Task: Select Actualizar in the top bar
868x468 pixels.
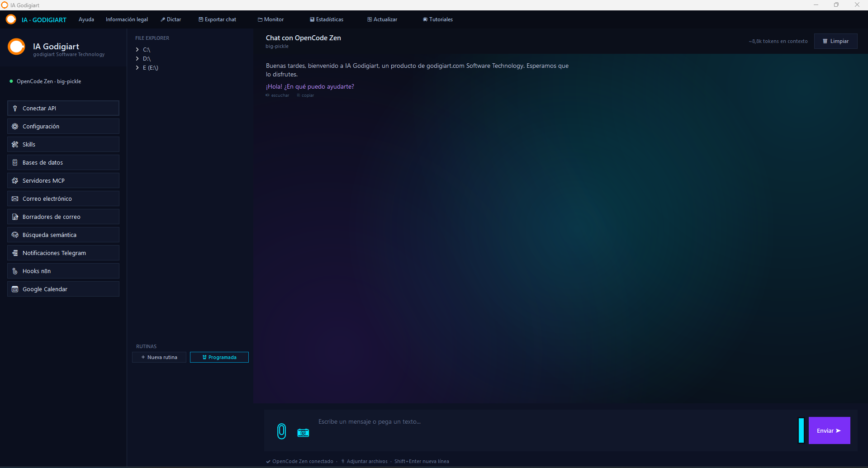Action: pyautogui.click(x=382, y=19)
